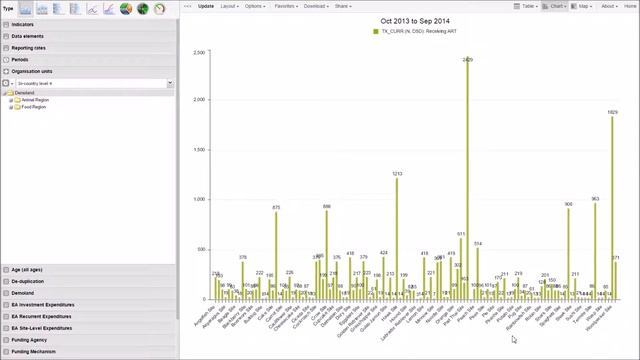Screen dimensions: 640x360
Task: Click the TX_CURR Receiving ART legend label
Action: click(419, 31)
